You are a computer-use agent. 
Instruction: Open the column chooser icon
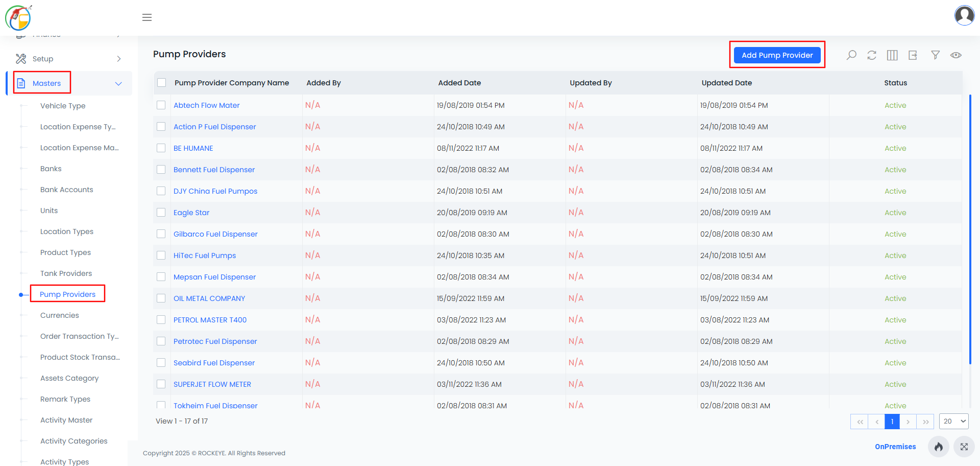[x=892, y=55]
